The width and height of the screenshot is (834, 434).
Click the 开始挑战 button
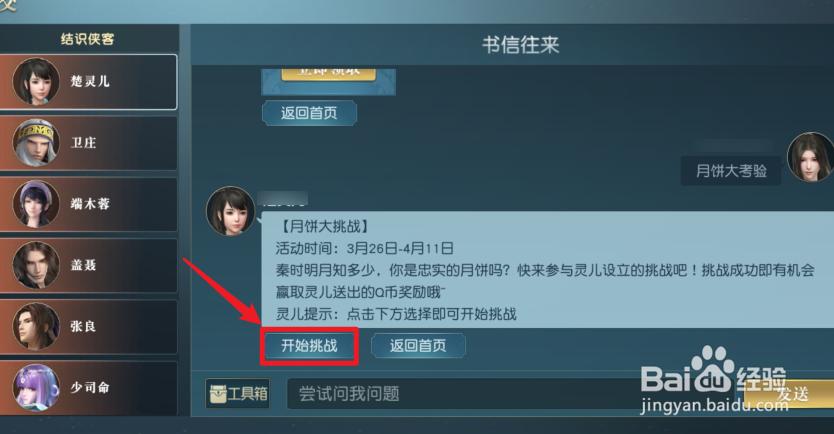point(309,346)
